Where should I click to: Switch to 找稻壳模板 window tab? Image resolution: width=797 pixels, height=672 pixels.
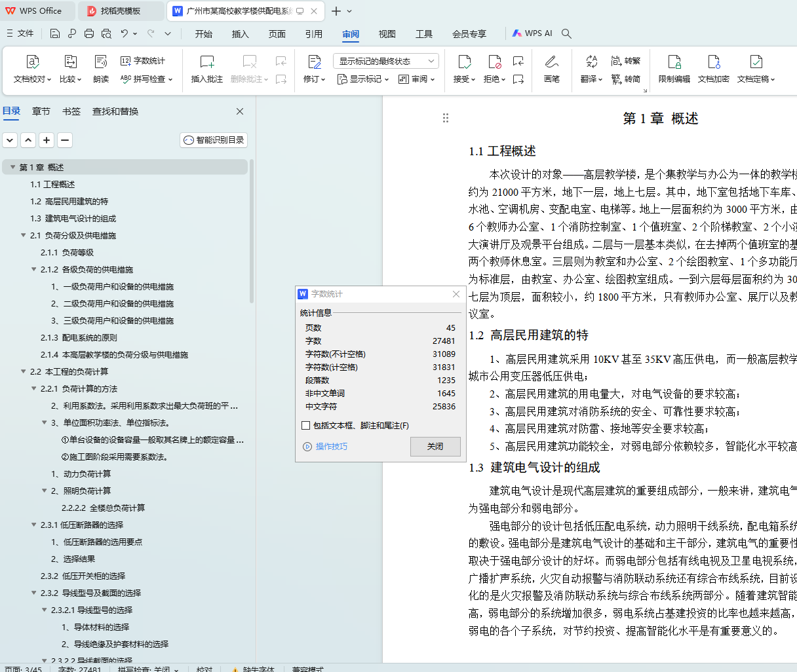[x=121, y=11]
